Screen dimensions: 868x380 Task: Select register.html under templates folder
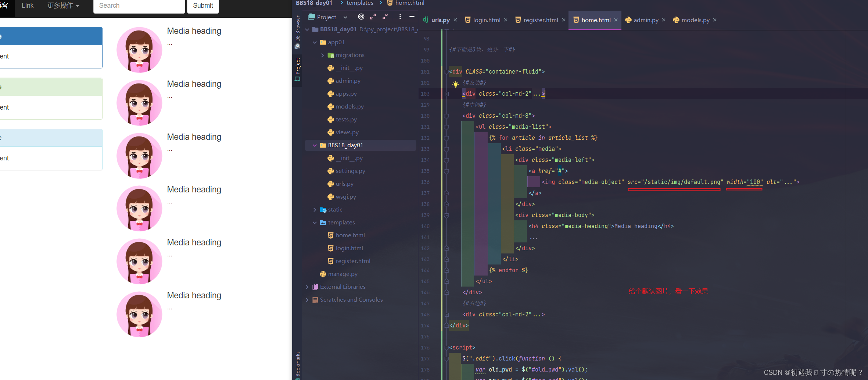353,261
